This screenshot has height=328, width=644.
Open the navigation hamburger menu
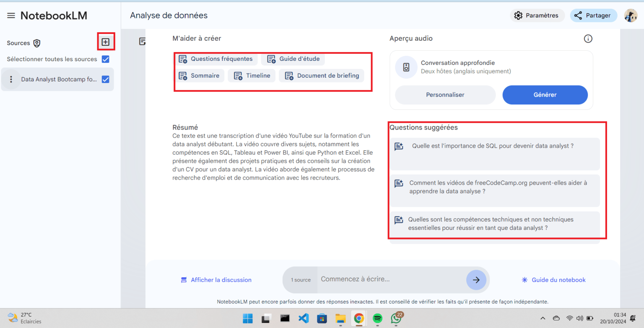coord(11,15)
